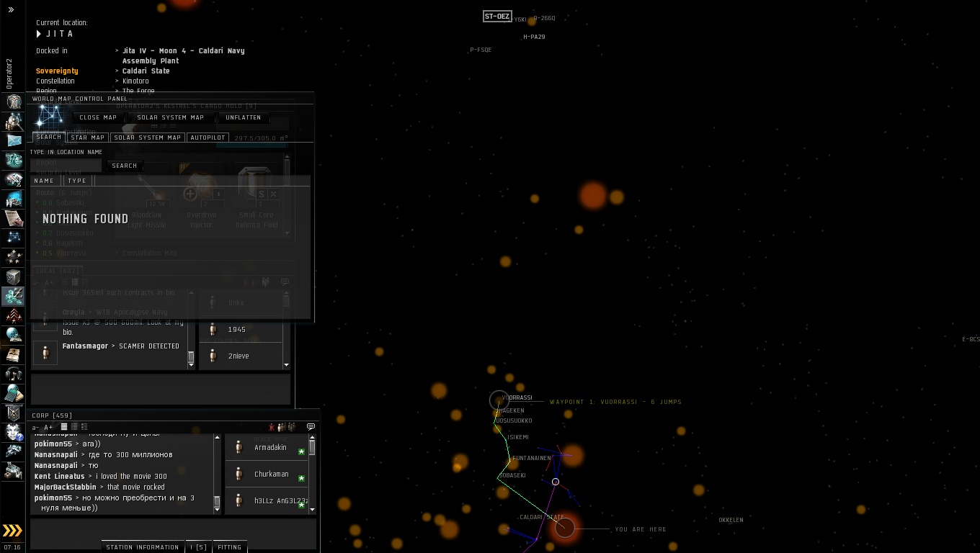This screenshot has height=553, width=980.
Task: Decrease corp chat font size (a-)
Action: 36,427
